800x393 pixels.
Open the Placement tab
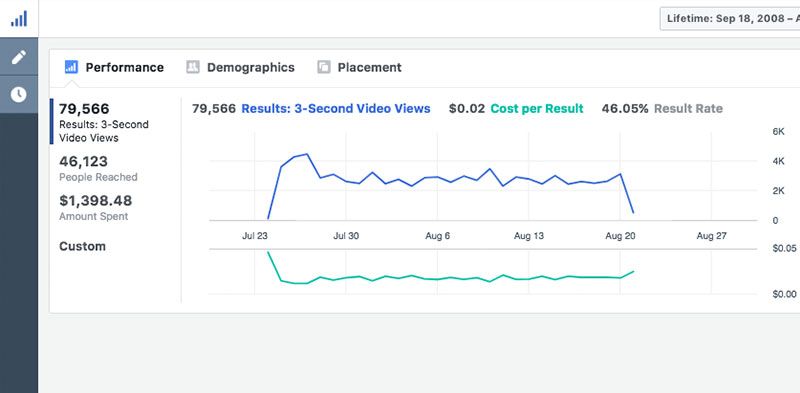pyautogui.click(x=370, y=67)
